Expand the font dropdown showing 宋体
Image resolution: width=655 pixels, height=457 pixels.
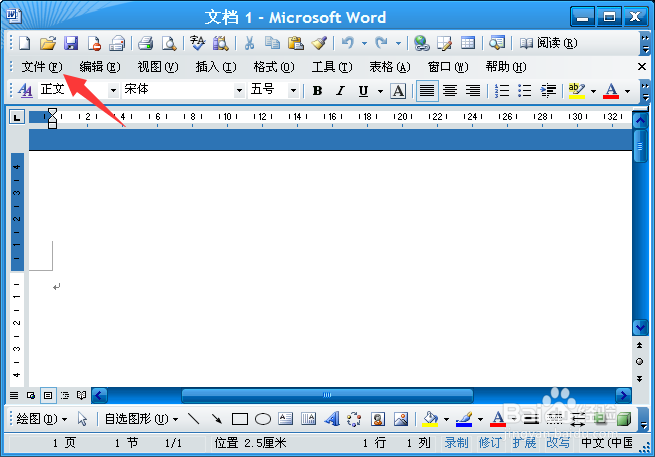coord(239,90)
